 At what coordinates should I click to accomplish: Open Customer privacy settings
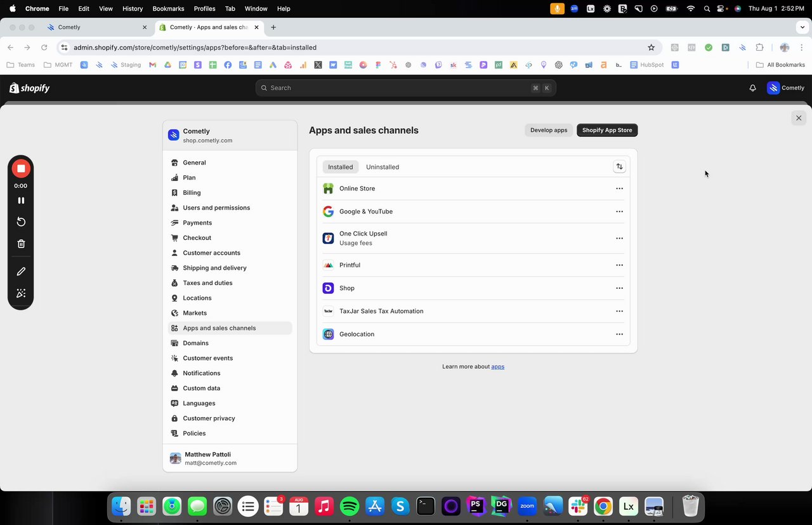point(230,418)
